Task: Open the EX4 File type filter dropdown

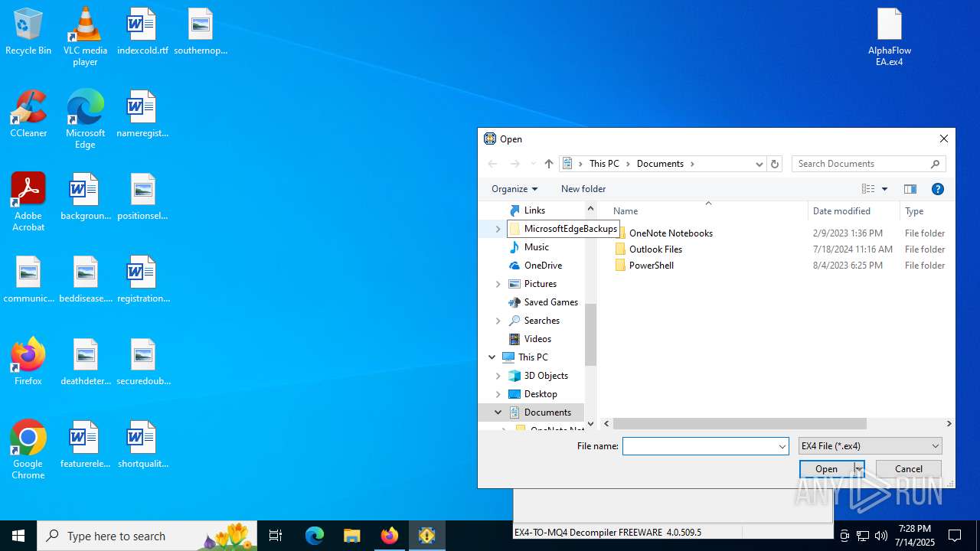Action: (x=871, y=446)
